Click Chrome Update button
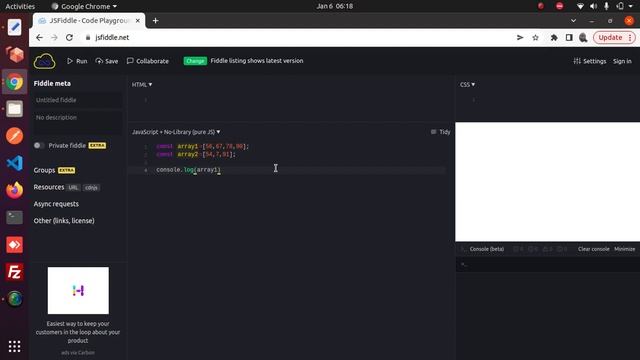Screen dimensions: 640x360 [614, 38]
